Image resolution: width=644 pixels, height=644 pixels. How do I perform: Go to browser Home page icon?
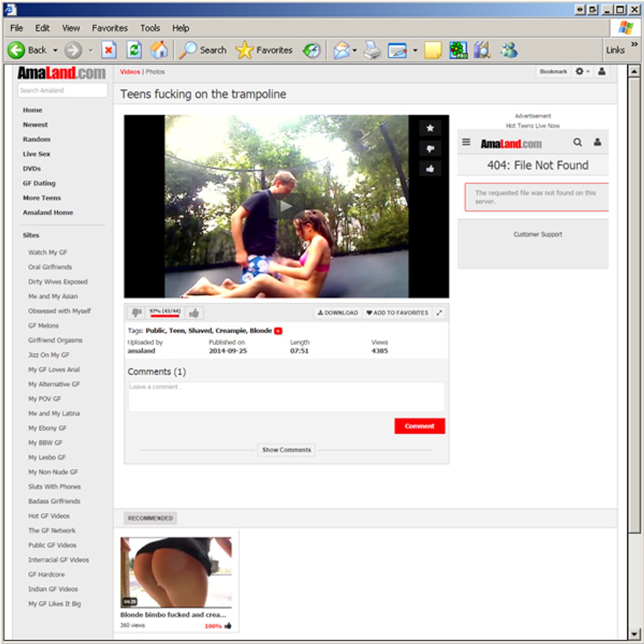pos(159,50)
